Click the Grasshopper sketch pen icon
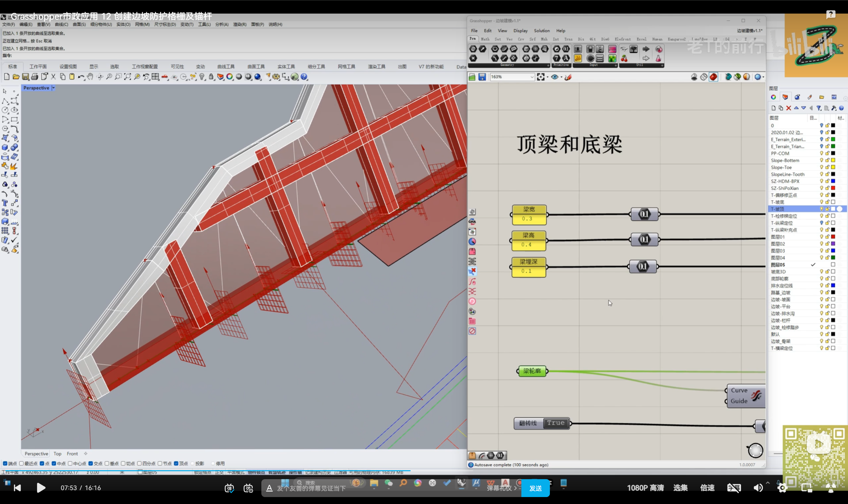Image resolution: width=848 pixels, height=504 pixels. pos(568,77)
